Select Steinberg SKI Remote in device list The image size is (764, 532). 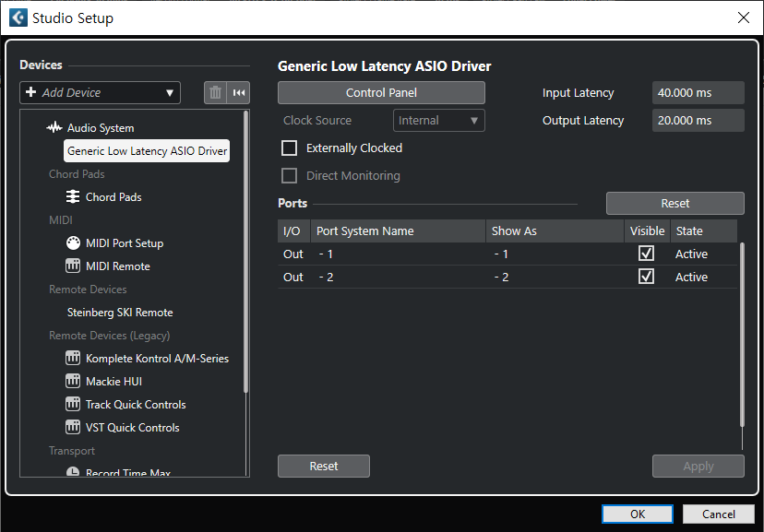pos(120,312)
